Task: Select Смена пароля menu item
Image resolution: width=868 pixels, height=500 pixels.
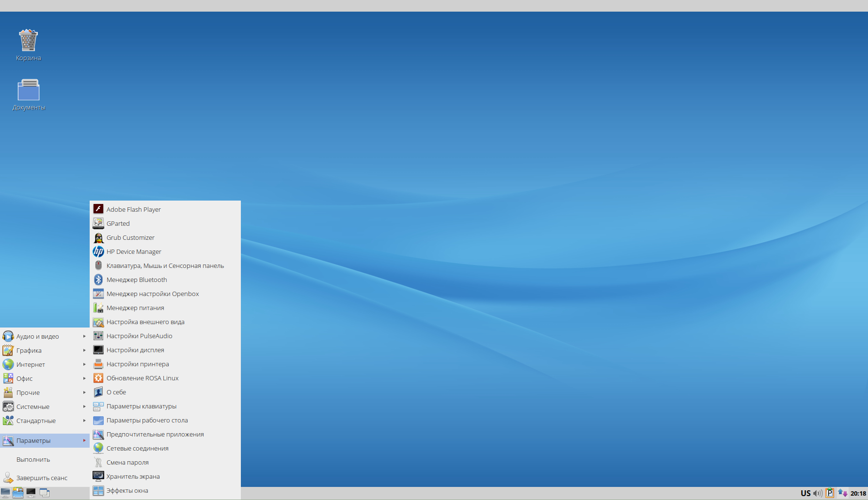Action: tap(165, 462)
